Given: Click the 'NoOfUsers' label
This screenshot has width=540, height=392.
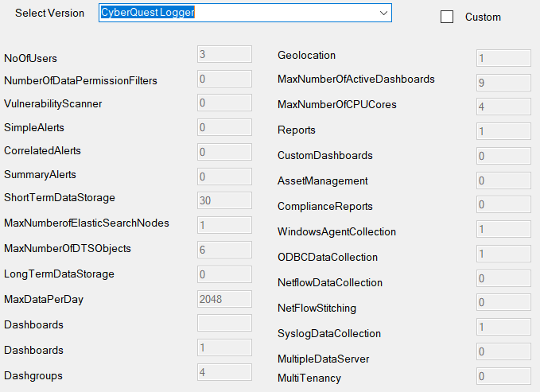Looking at the screenshot, I should pyautogui.click(x=31, y=58).
